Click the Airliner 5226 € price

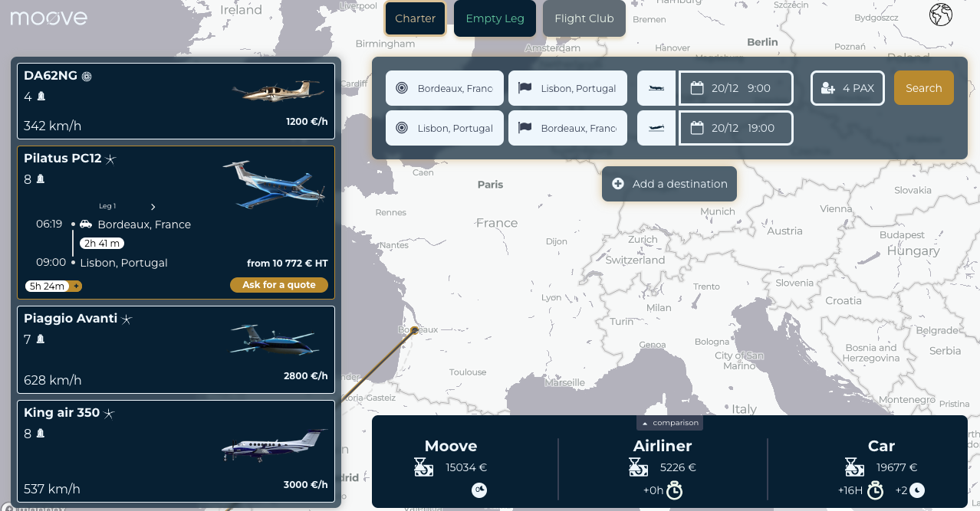(678, 467)
